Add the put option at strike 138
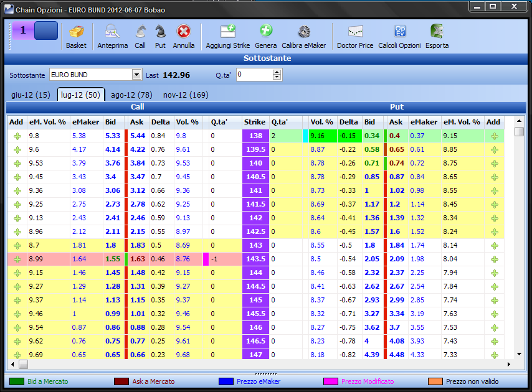Image resolution: width=532 pixels, height=392 pixels. click(495, 136)
